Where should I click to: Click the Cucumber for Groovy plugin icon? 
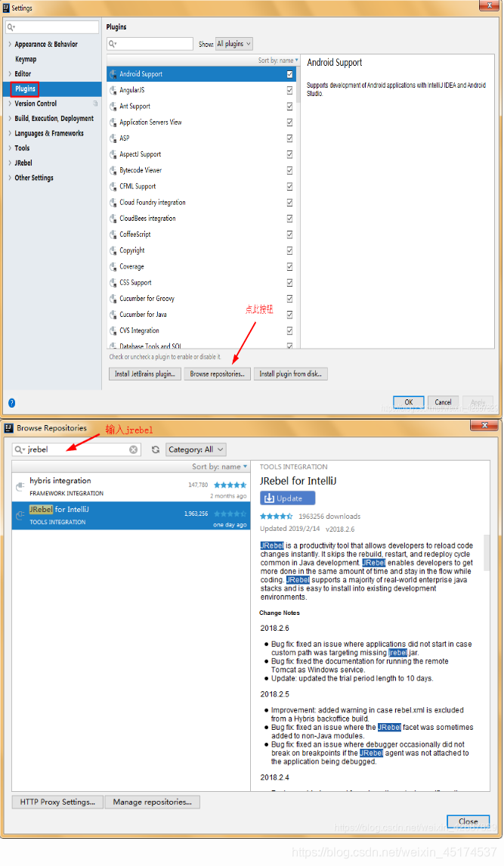(x=113, y=298)
